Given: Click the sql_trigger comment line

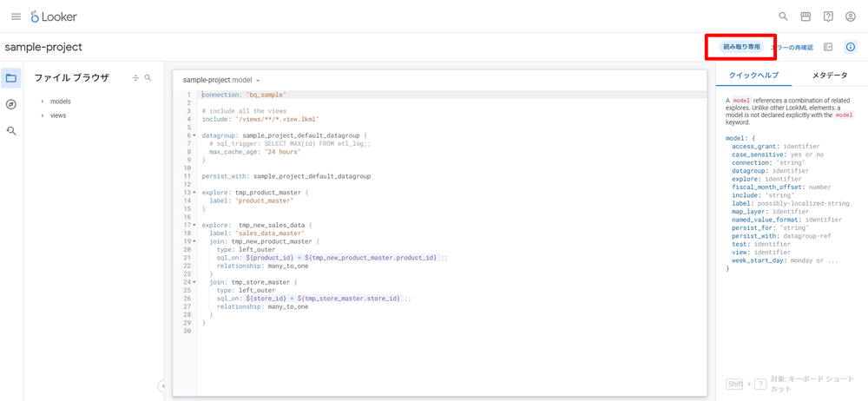Looking at the screenshot, I should click(x=290, y=143).
